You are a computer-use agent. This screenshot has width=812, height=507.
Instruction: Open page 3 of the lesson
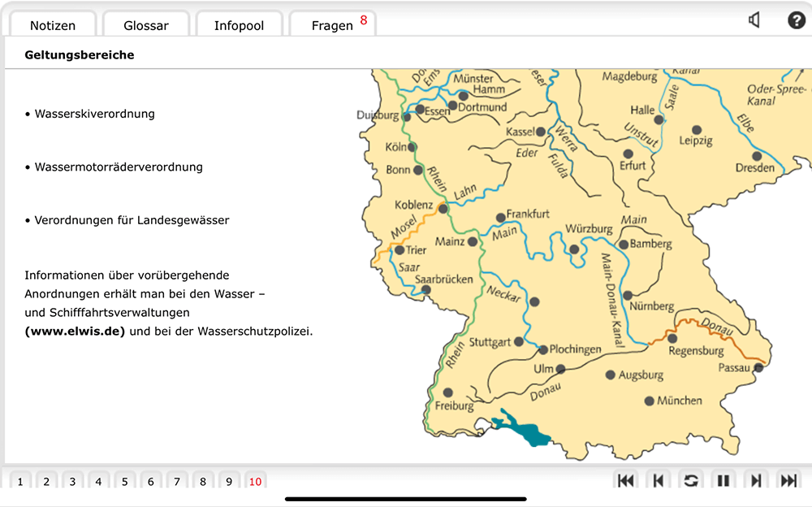[x=72, y=482]
